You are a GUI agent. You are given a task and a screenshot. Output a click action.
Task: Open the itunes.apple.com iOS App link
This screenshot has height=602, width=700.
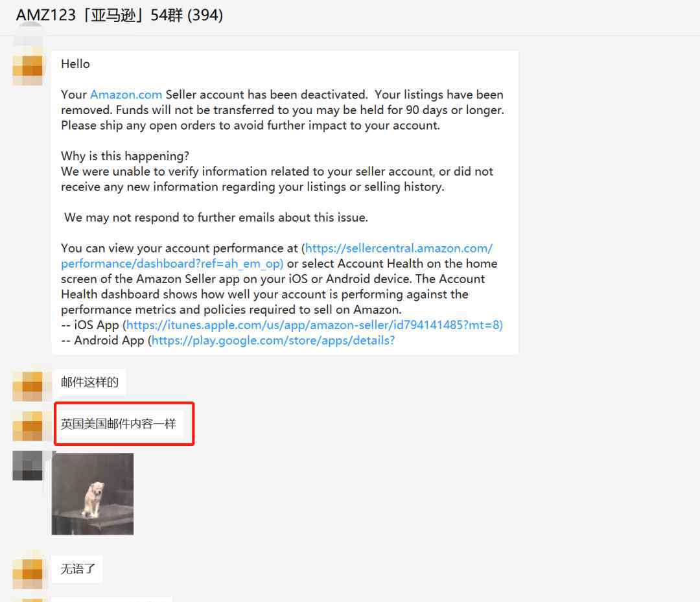click(x=314, y=325)
